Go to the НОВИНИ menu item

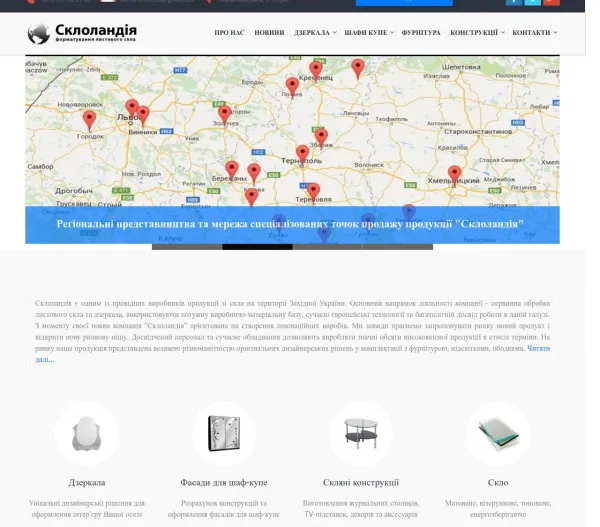269,33
